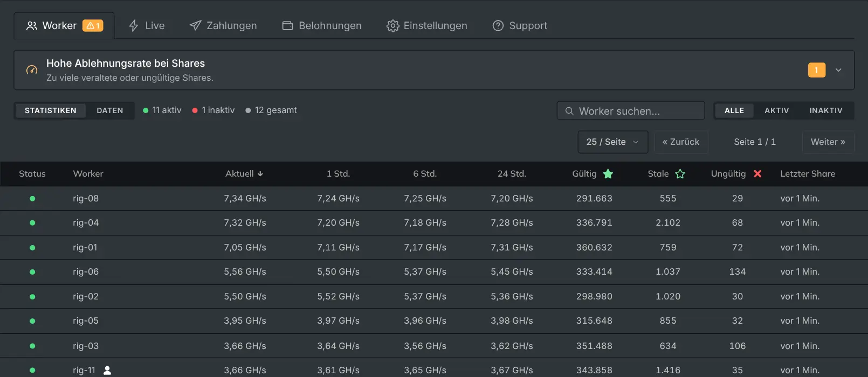Image resolution: width=868 pixels, height=377 pixels.
Task: Click the lightning Live icon
Action: coord(134,26)
